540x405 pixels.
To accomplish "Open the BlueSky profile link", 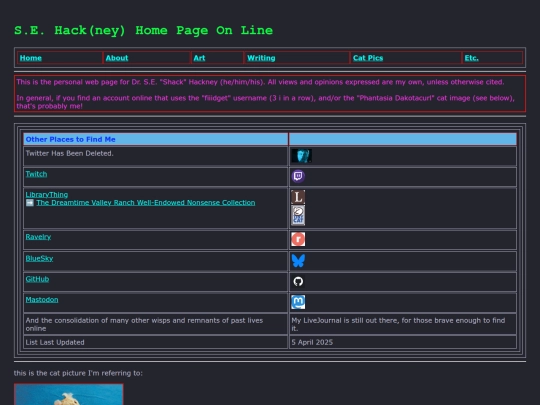I will click(39, 258).
